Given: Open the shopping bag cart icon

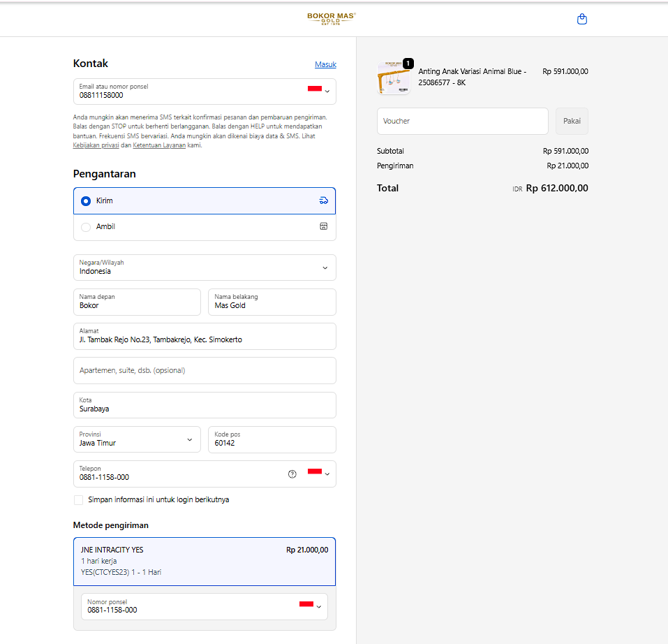Looking at the screenshot, I should pyautogui.click(x=582, y=20).
